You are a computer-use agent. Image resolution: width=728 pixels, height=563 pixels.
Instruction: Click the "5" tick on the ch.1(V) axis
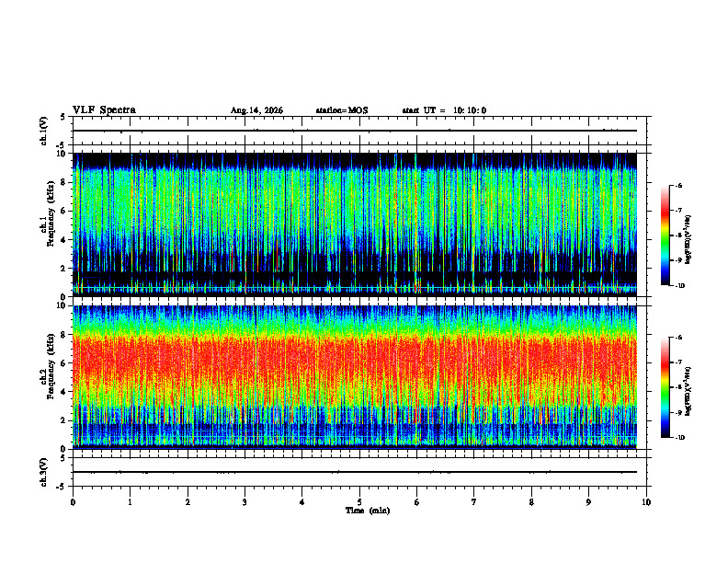click(64, 117)
